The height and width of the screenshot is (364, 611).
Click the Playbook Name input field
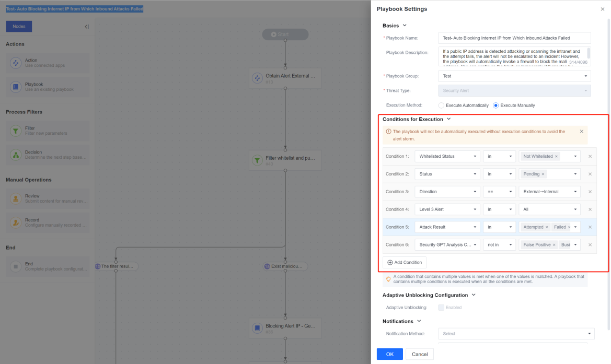tap(514, 38)
